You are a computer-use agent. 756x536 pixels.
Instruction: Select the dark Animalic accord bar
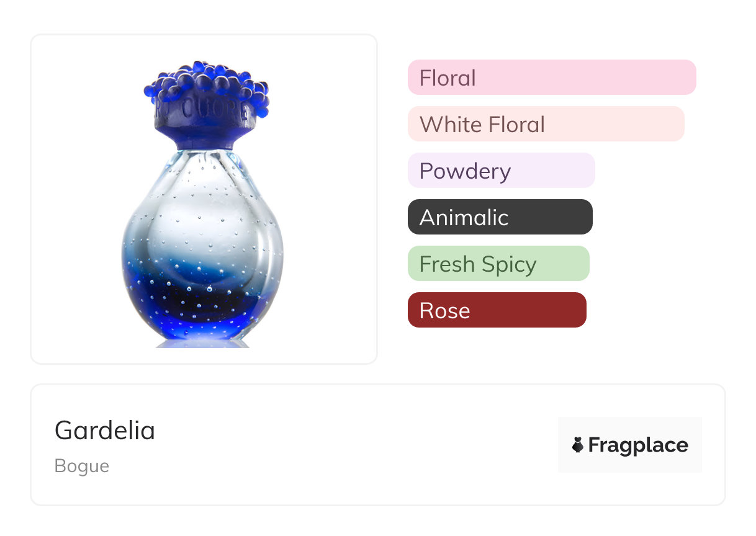tap(500, 217)
